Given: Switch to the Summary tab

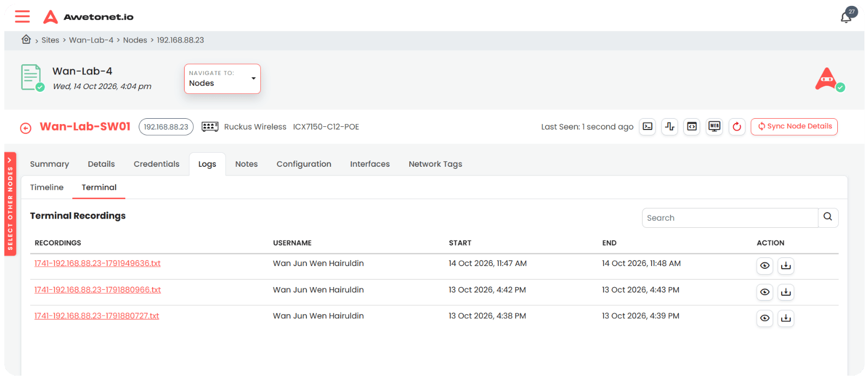Looking at the screenshot, I should pyautogui.click(x=50, y=164).
